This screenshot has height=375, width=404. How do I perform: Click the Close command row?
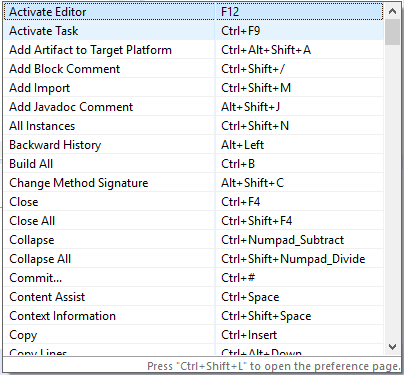click(x=193, y=202)
